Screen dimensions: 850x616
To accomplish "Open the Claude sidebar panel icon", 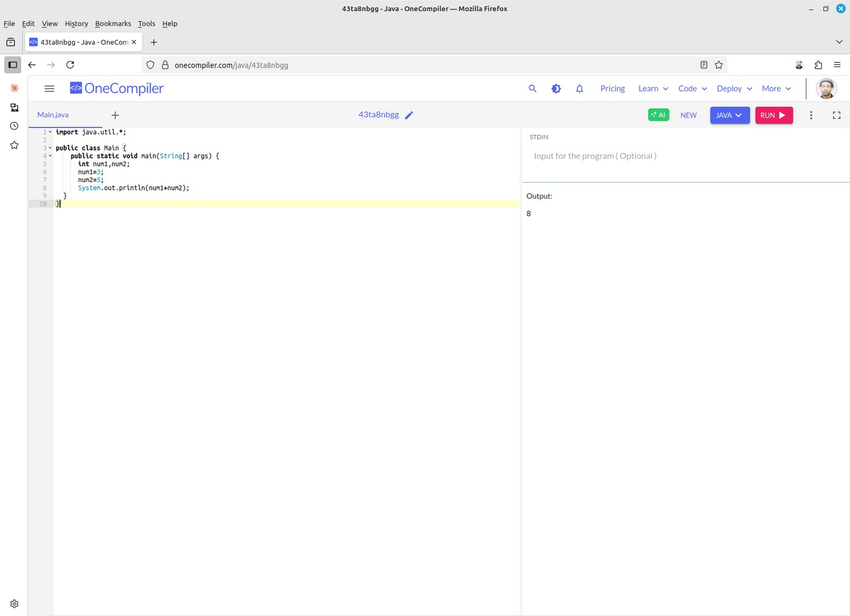I will click(x=14, y=88).
